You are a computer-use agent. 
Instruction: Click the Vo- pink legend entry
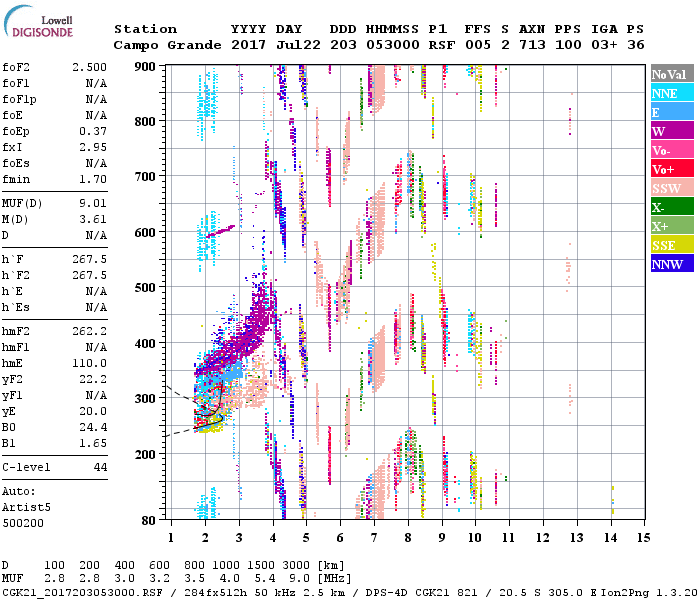pyautogui.click(x=671, y=150)
